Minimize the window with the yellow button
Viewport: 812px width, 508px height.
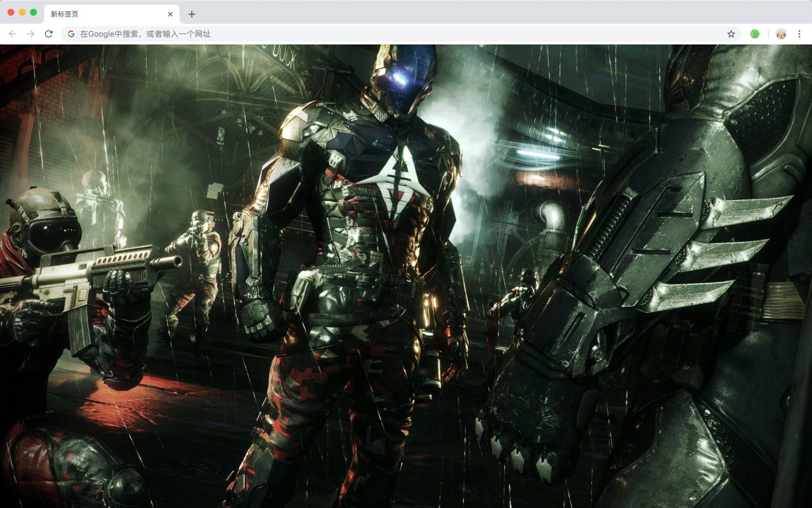(x=22, y=13)
